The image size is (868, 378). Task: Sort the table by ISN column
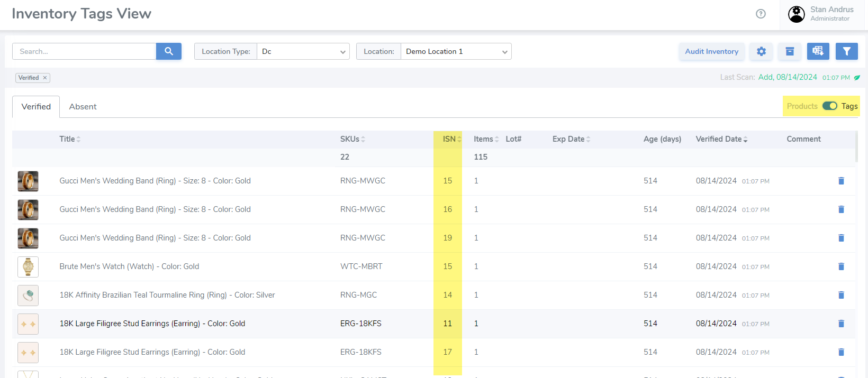[x=452, y=139]
